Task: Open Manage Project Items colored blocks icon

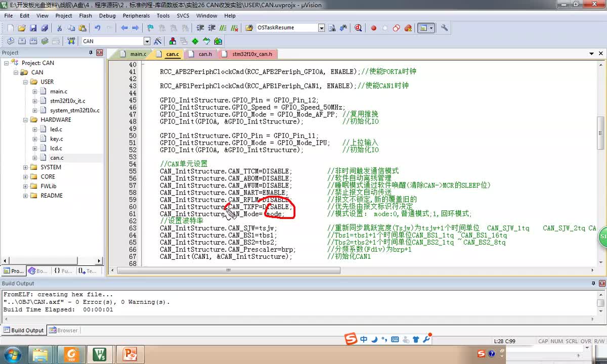Action: pyautogui.click(x=173, y=41)
